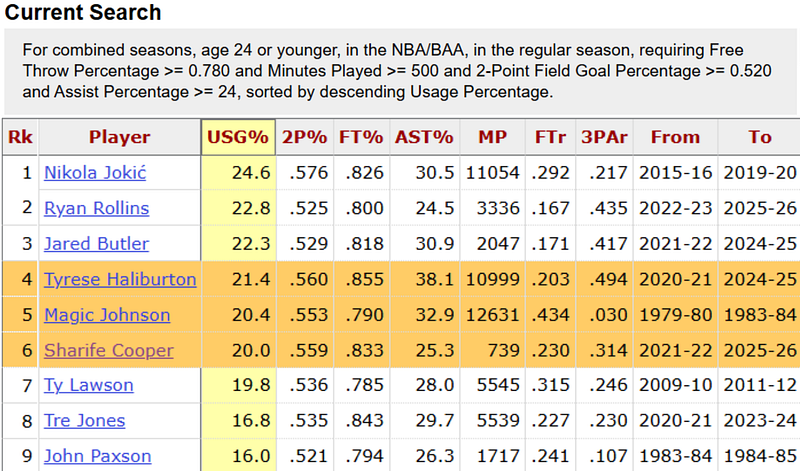Sort by FTr column header
The image size is (800, 471).
point(551,137)
